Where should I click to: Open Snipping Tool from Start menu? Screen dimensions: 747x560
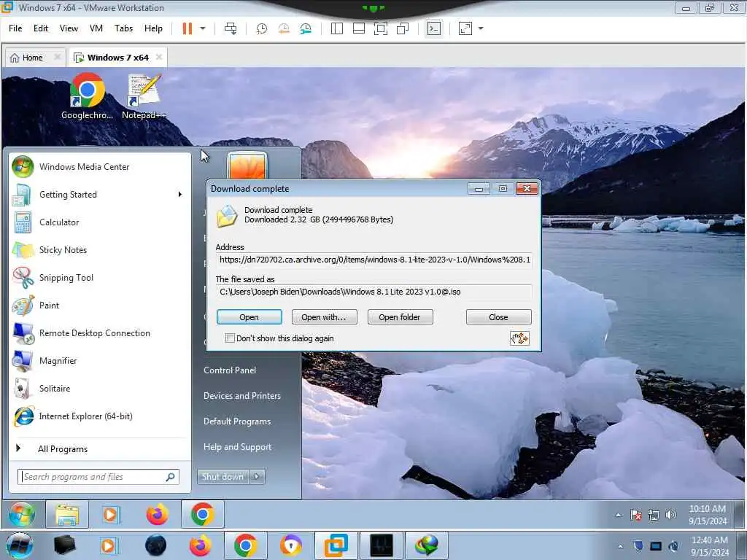pyautogui.click(x=99, y=278)
